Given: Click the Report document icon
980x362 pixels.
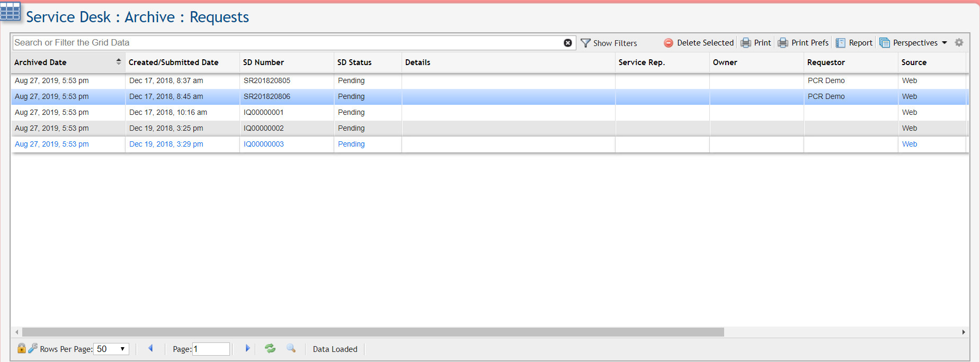Looking at the screenshot, I should (x=841, y=43).
